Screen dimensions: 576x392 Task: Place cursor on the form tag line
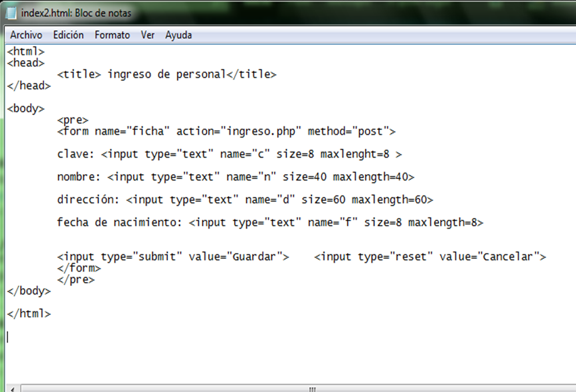pos(226,131)
